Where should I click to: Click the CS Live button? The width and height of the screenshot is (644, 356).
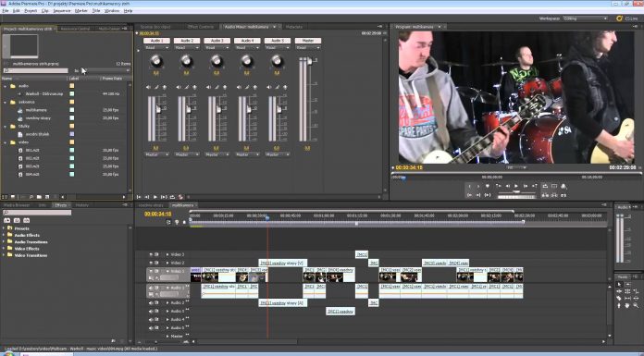point(627,18)
